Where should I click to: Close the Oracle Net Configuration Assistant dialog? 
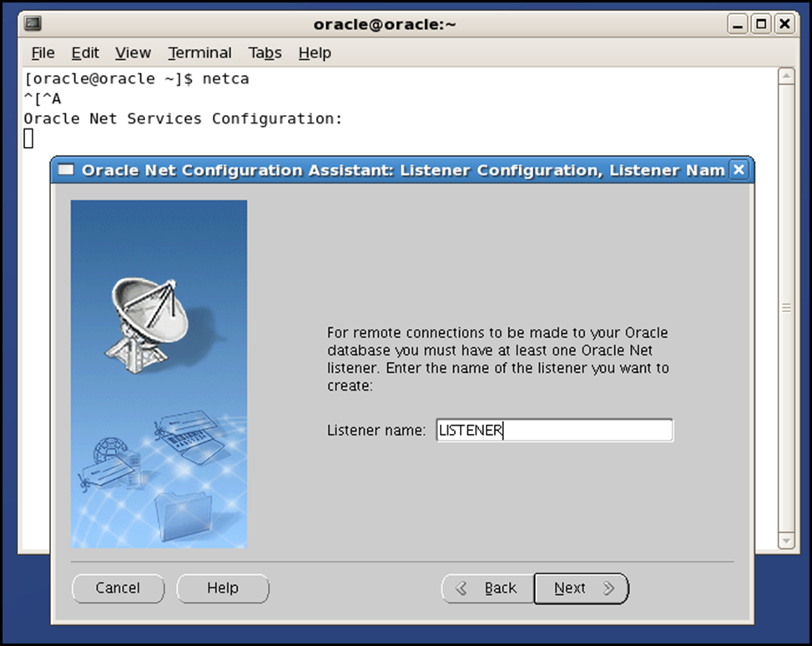point(739,169)
